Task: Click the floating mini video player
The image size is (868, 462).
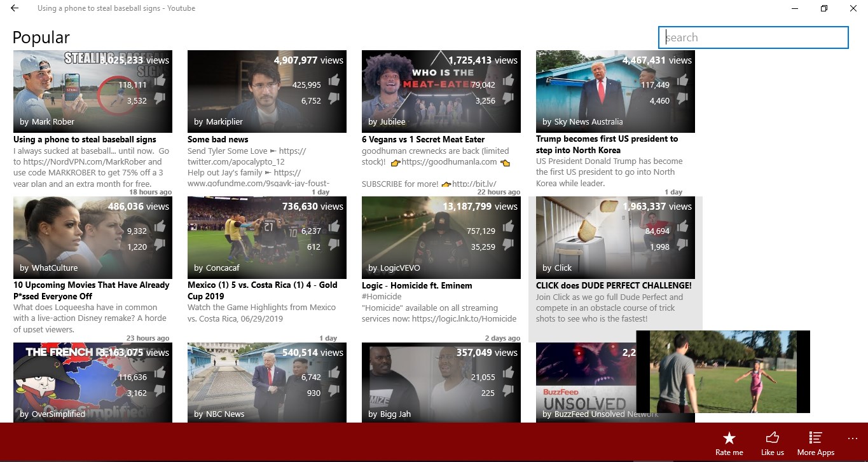Action: click(723, 372)
